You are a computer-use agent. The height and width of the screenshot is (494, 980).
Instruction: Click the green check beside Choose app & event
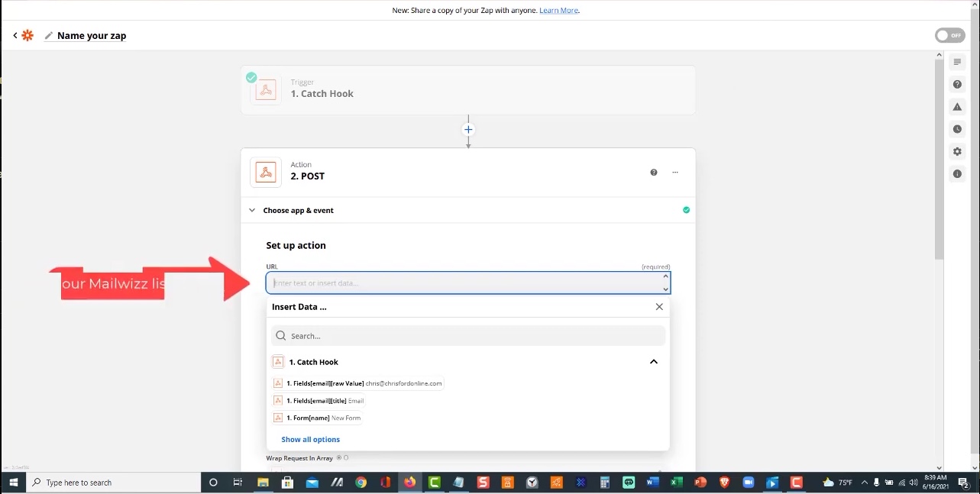686,210
